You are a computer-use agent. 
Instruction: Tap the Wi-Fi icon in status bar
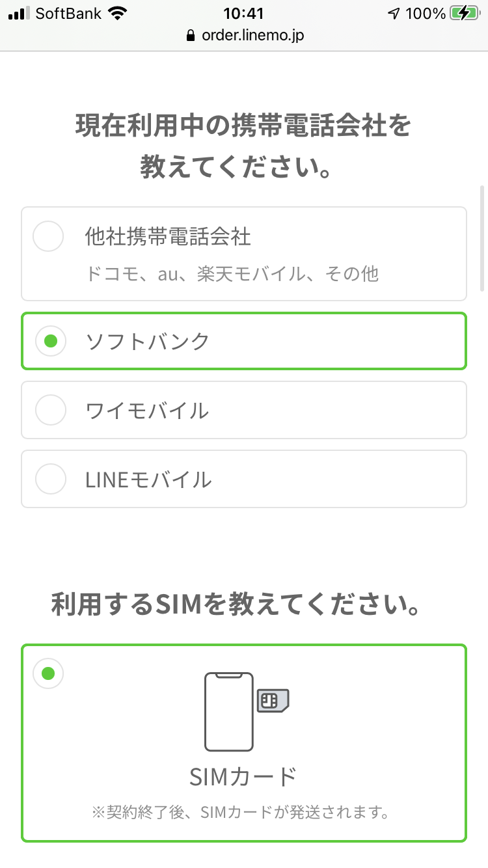click(x=118, y=14)
